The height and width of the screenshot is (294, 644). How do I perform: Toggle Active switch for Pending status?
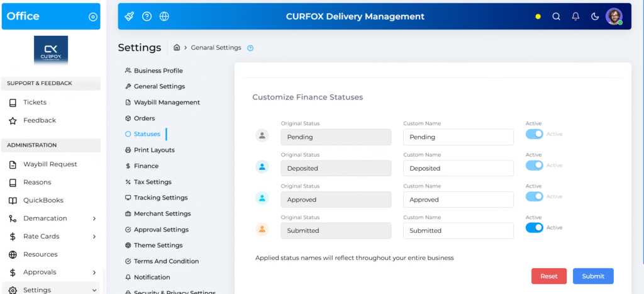click(x=534, y=134)
